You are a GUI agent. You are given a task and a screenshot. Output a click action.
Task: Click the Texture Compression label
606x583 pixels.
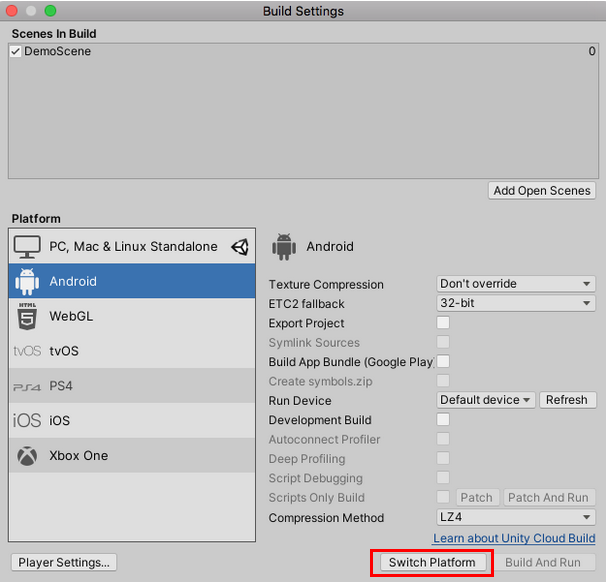point(326,285)
